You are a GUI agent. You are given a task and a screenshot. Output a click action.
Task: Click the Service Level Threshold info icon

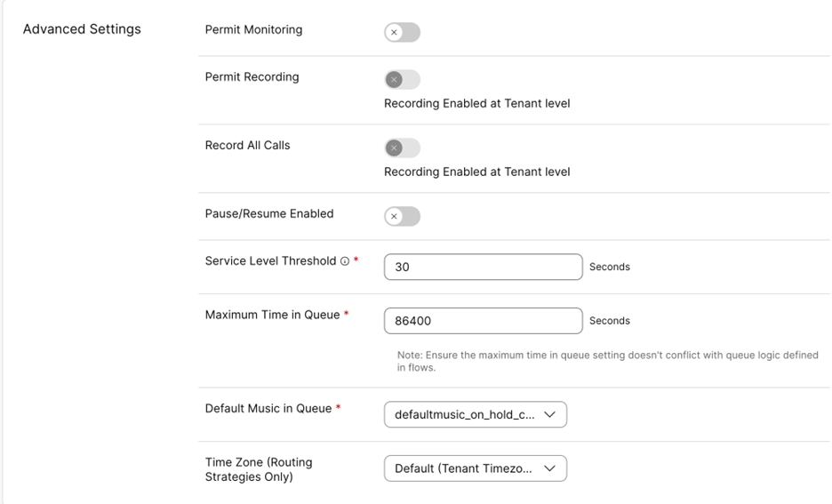[x=345, y=261]
